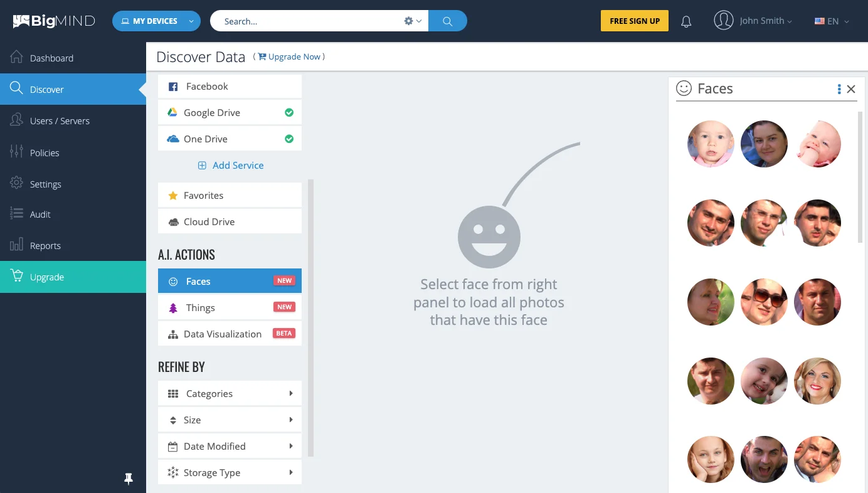
Task: Open John Smith account menu
Action: pos(765,21)
